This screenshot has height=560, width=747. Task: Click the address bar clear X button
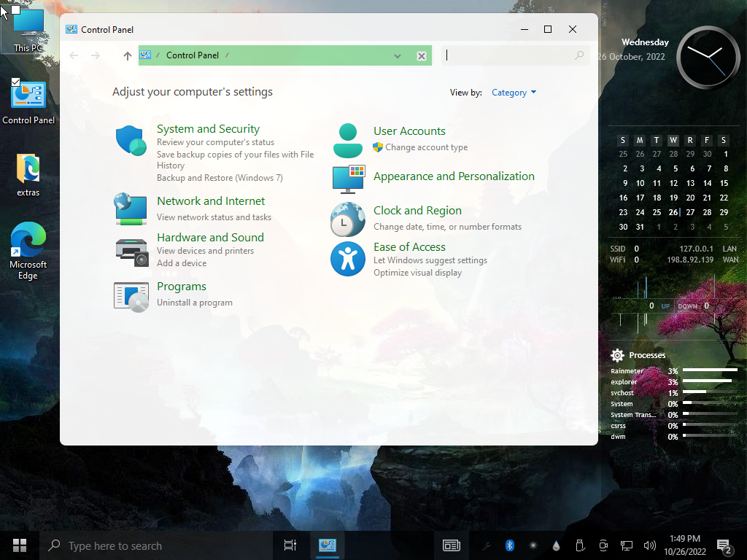click(421, 56)
